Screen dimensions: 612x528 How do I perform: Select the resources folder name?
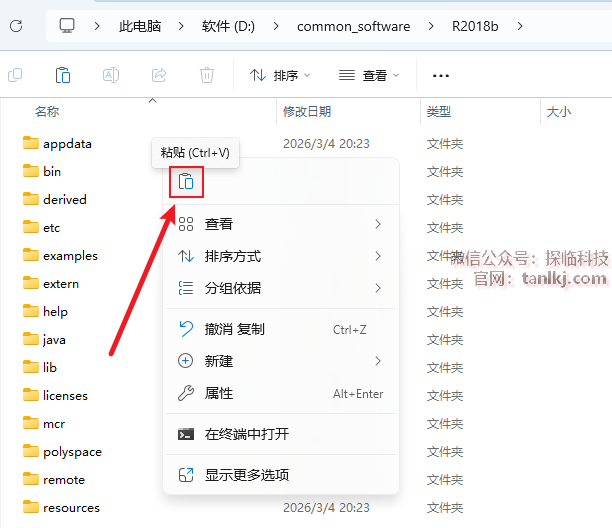click(71, 507)
